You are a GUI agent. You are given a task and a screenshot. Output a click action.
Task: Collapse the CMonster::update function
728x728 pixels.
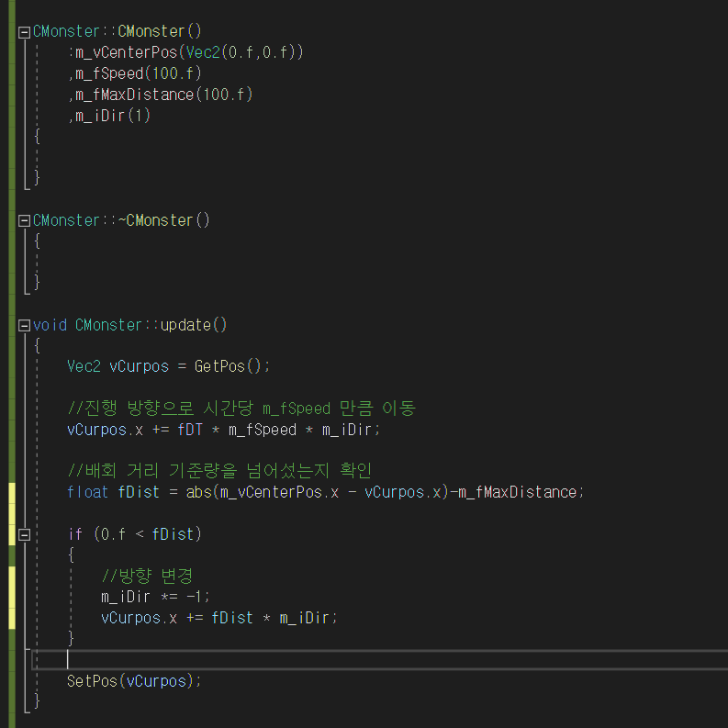[24, 326]
